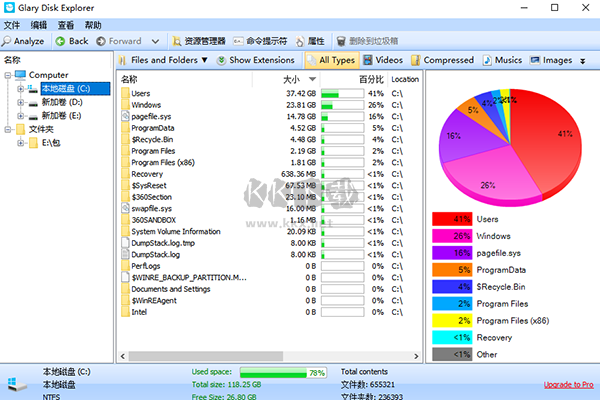The image size is (600, 400).
Task: Open the 查看 menu
Action: (65, 24)
